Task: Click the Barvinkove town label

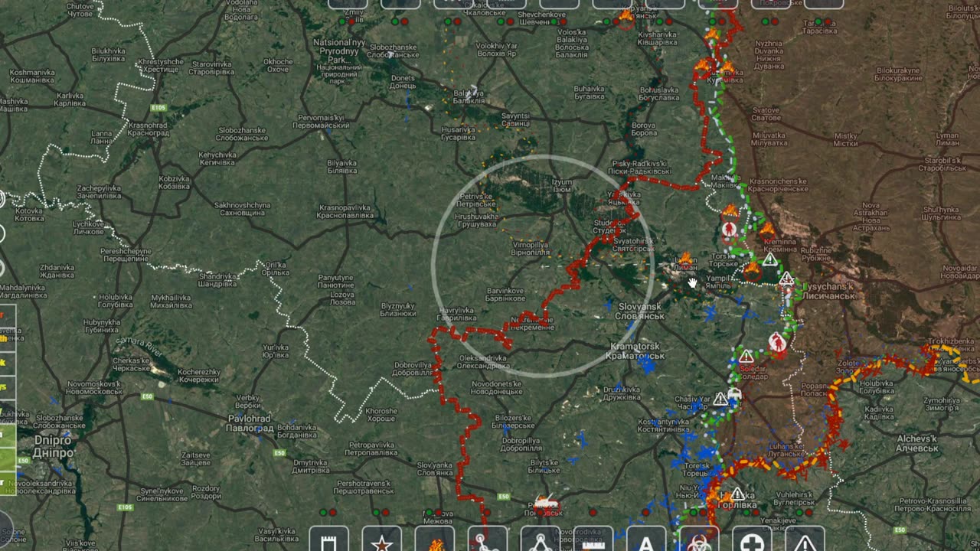Action: coord(505,295)
